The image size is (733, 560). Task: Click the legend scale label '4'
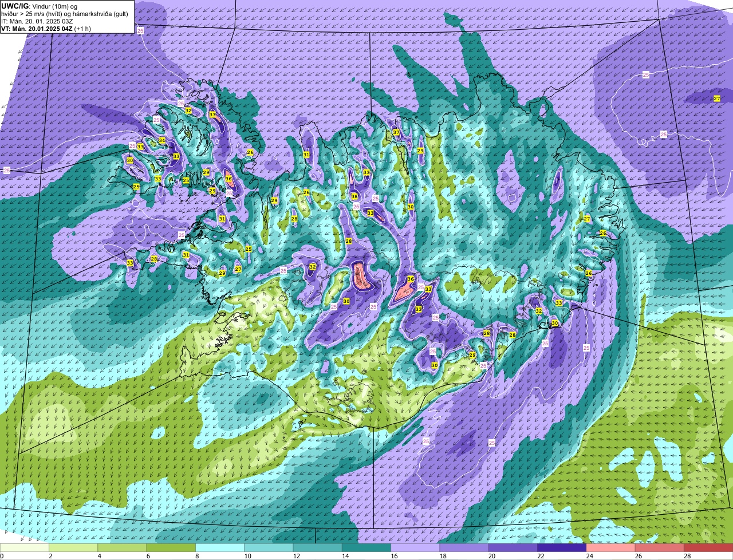click(99, 556)
